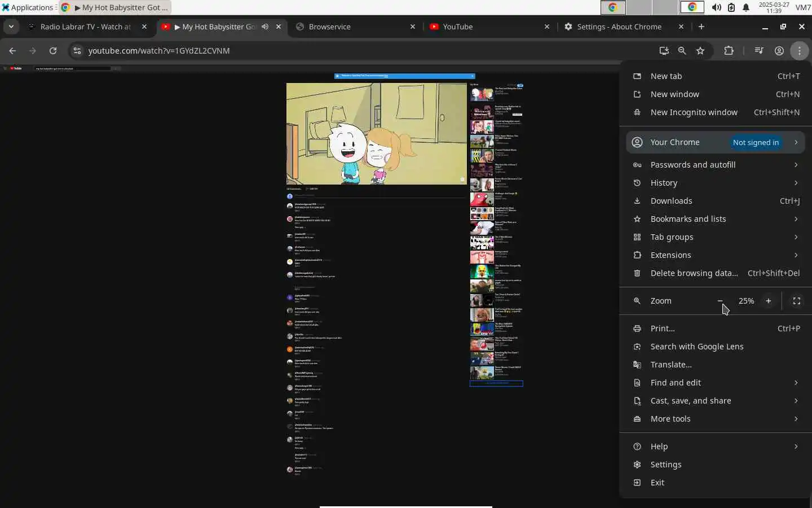Close the plain YouTube tab
This screenshot has width=812, height=508.
(x=547, y=27)
